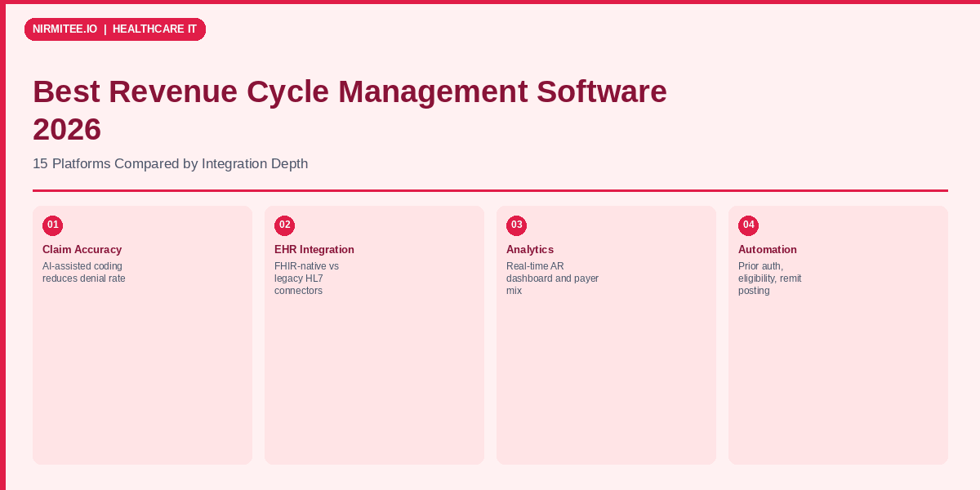Select the "EHR Integration" heading

[314, 250]
